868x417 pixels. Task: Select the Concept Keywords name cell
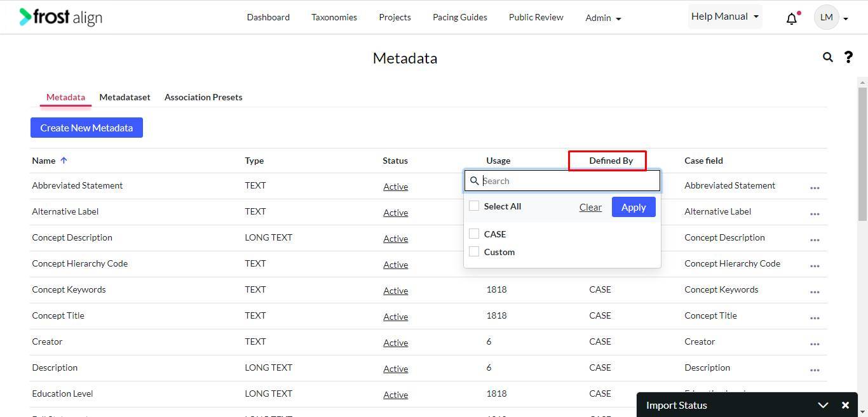tap(69, 289)
